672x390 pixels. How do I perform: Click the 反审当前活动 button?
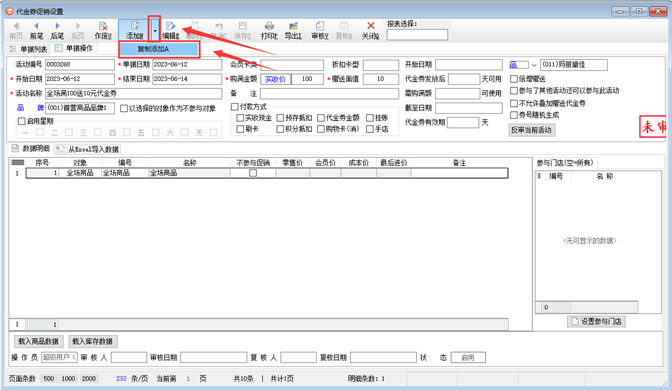pyautogui.click(x=532, y=130)
